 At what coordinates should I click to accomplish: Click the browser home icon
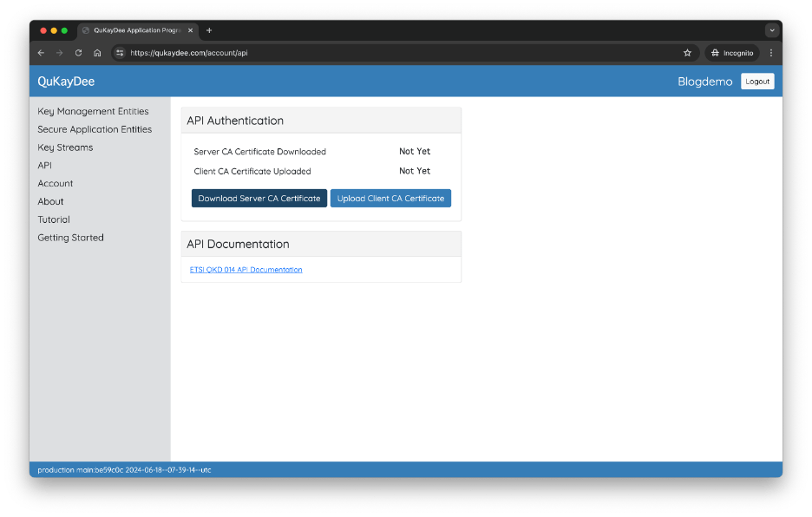(97, 53)
